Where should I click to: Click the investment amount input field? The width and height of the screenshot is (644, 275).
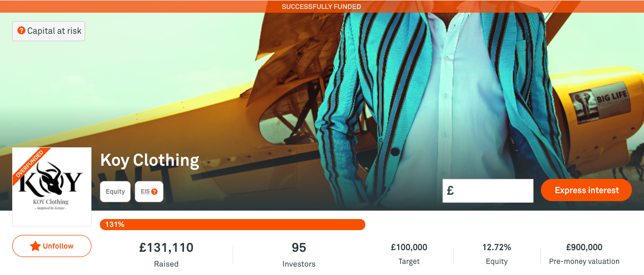coord(488,191)
